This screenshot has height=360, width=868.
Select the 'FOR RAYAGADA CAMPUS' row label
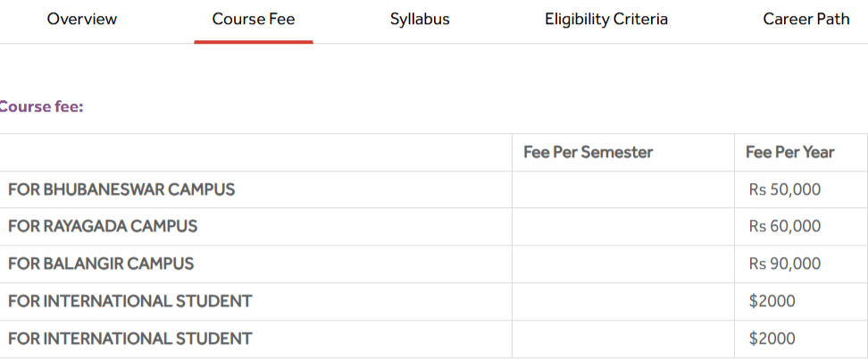(103, 227)
